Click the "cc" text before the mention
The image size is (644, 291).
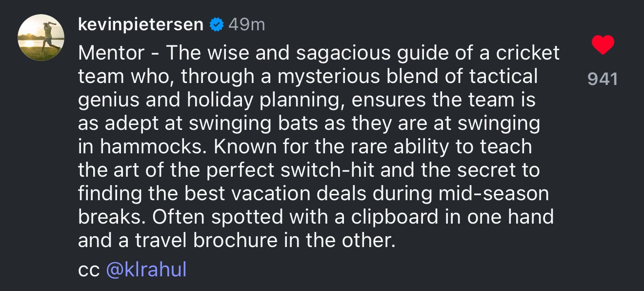point(89,270)
